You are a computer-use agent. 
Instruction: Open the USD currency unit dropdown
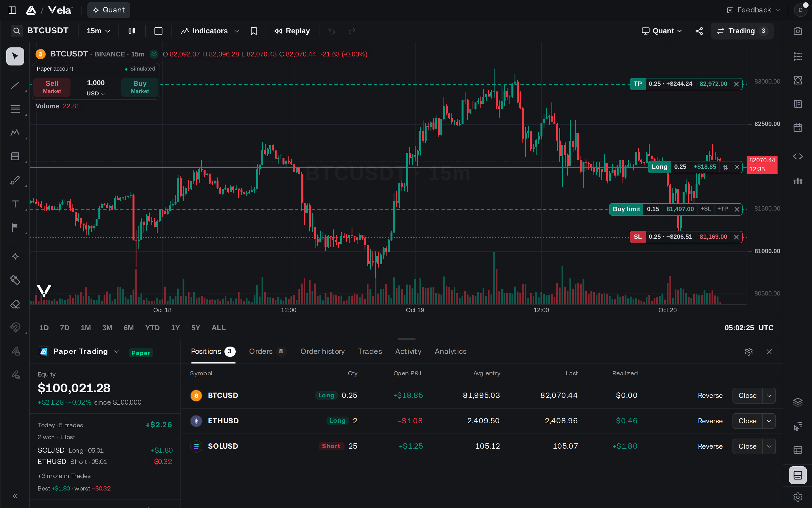tap(96, 93)
